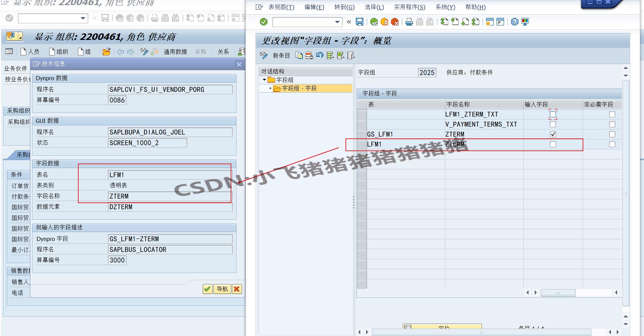Open command field dropdown in right window

338,22
